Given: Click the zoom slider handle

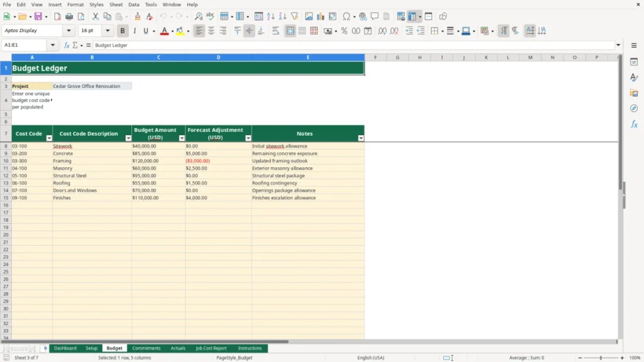Looking at the screenshot, I should click(x=601, y=358).
